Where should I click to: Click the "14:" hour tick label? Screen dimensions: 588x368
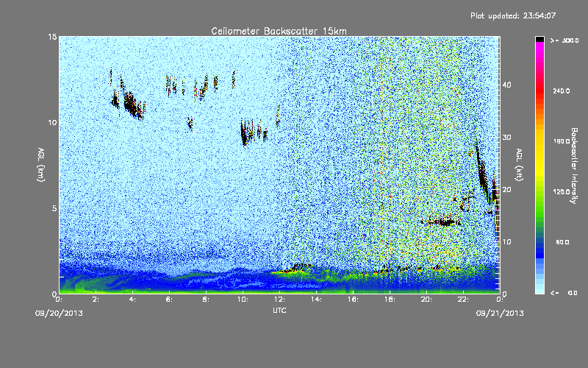click(x=317, y=300)
